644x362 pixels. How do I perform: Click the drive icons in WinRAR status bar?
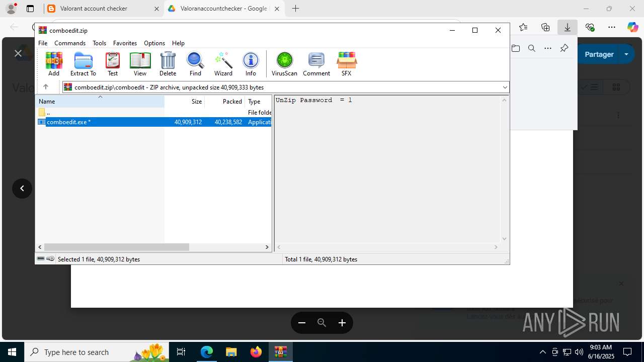pyautogui.click(x=45, y=259)
